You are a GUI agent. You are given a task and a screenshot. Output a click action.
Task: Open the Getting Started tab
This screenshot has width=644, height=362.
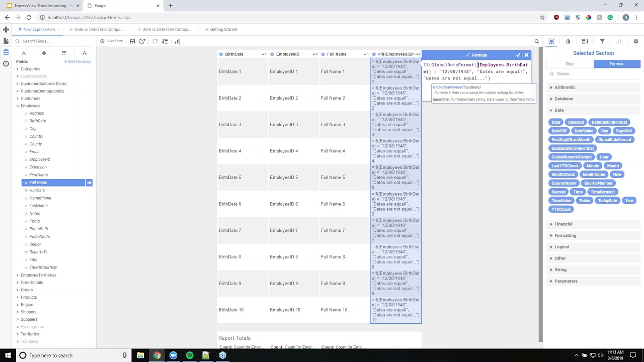pyautogui.click(x=221, y=29)
